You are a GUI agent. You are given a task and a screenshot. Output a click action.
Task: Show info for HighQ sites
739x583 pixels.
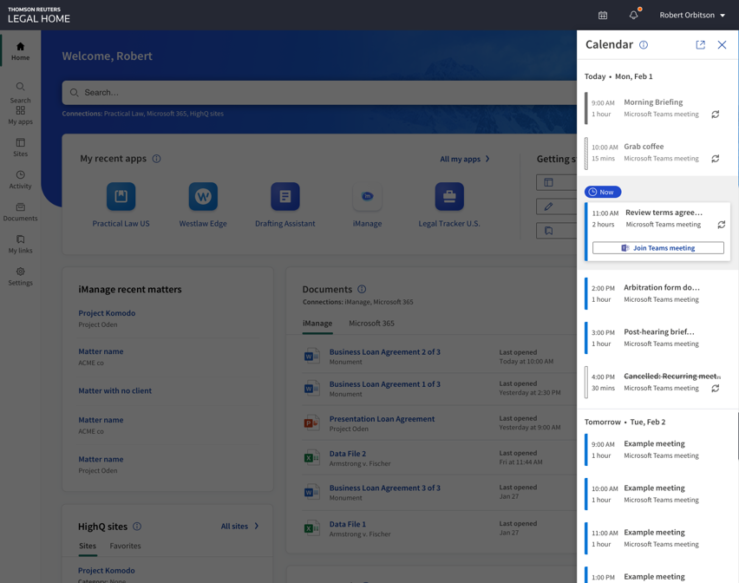point(137,526)
